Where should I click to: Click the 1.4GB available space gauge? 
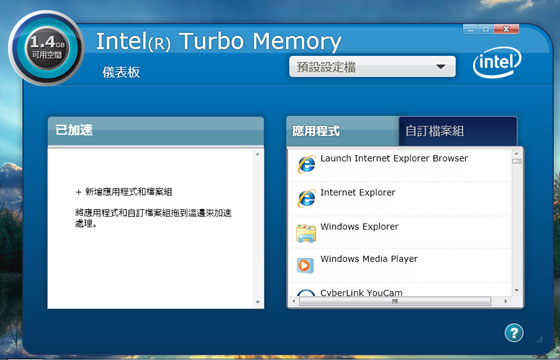click(46, 48)
